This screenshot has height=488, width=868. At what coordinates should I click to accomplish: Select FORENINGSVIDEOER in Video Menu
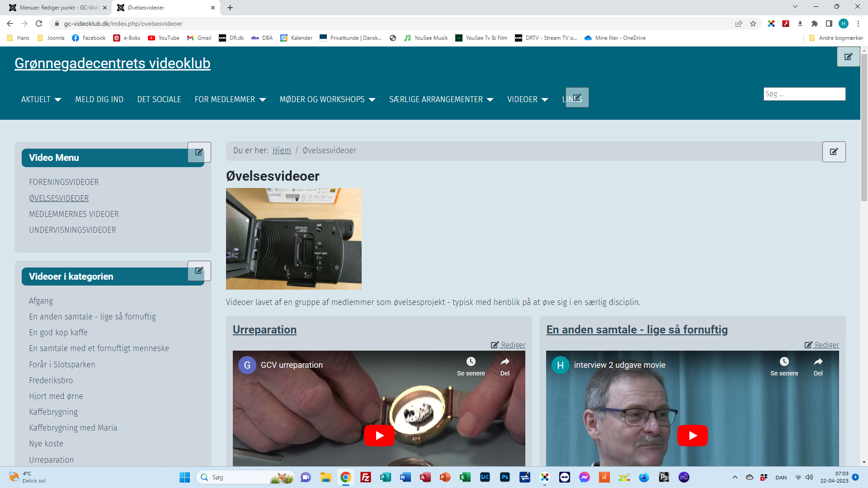(x=64, y=182)
